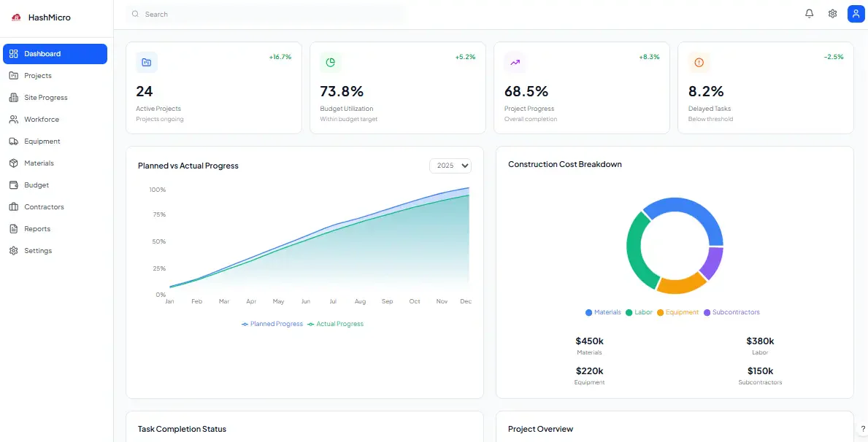Open Reports in the sidebar
This screenshot has height=442, width=868.
pos(55,228)
